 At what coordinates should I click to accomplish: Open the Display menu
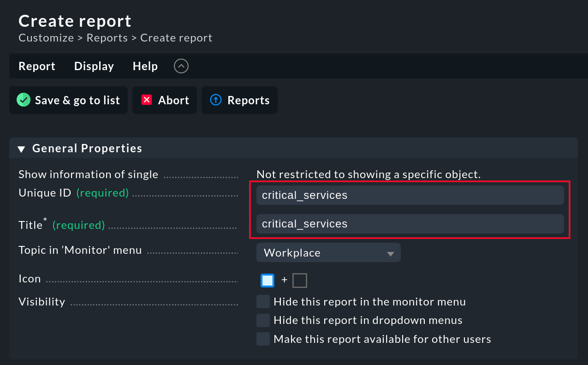94,66
